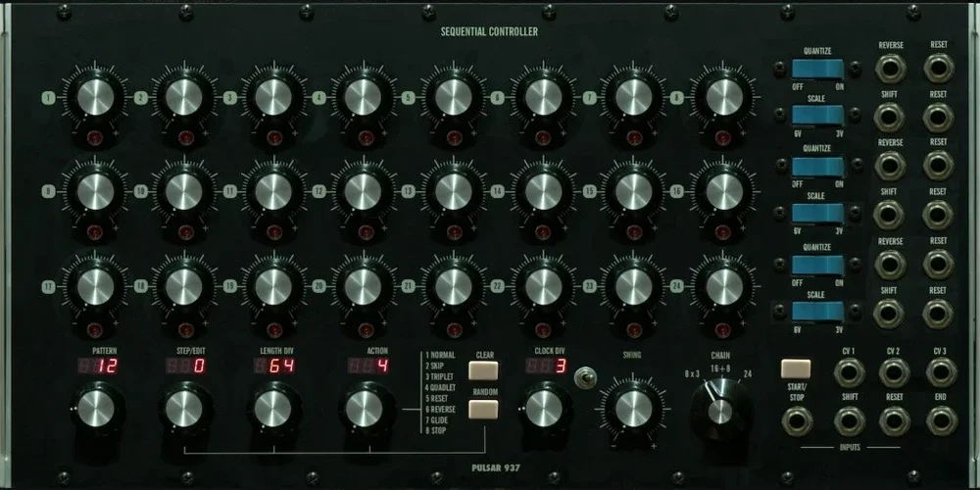Image resolution: width=980 pixels, height=490 pixels.
Task: Click the step 16 knob
Action: (x=724, y=191)
